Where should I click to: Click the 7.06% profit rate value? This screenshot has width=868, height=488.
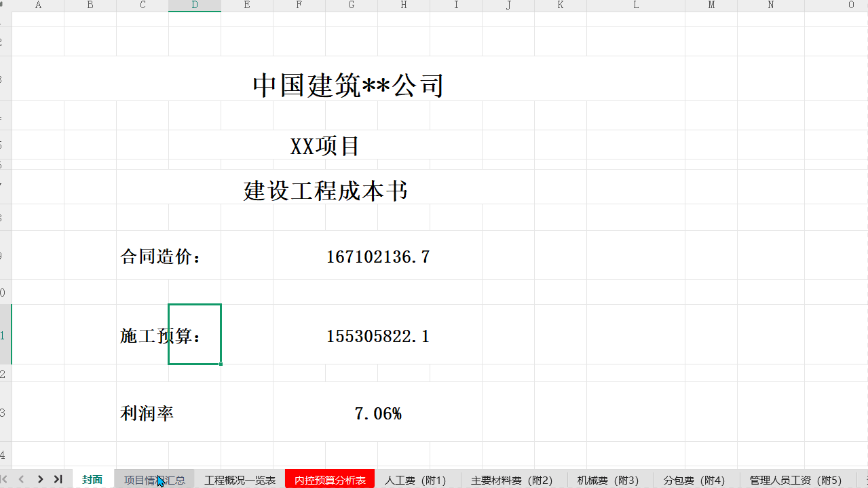(378, 413)
